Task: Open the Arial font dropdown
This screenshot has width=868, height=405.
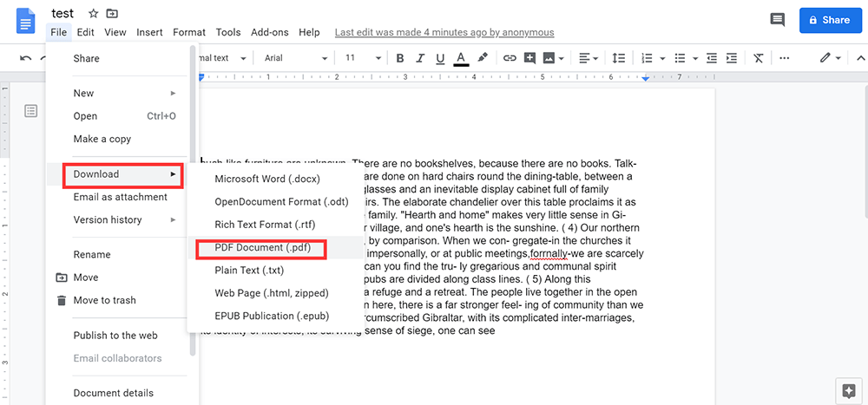Action: (x=295, y=58)
